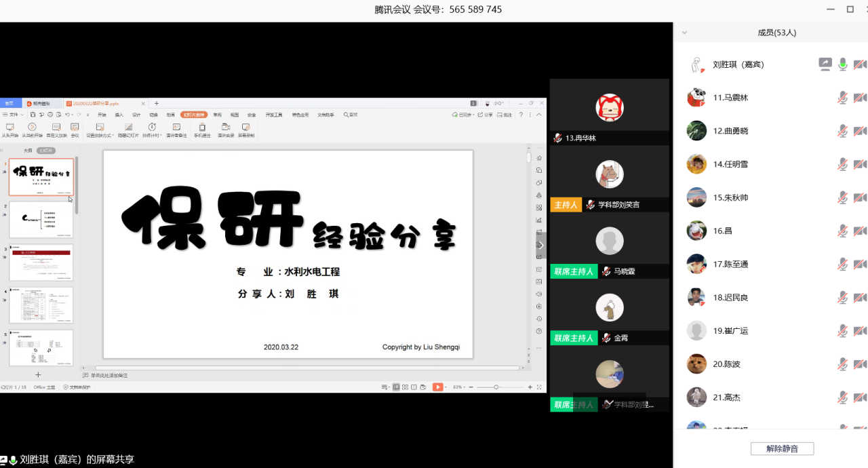868x468 pixels.
Task: Click the 手机遥控 phone remote icon
Action: point(202,128)
